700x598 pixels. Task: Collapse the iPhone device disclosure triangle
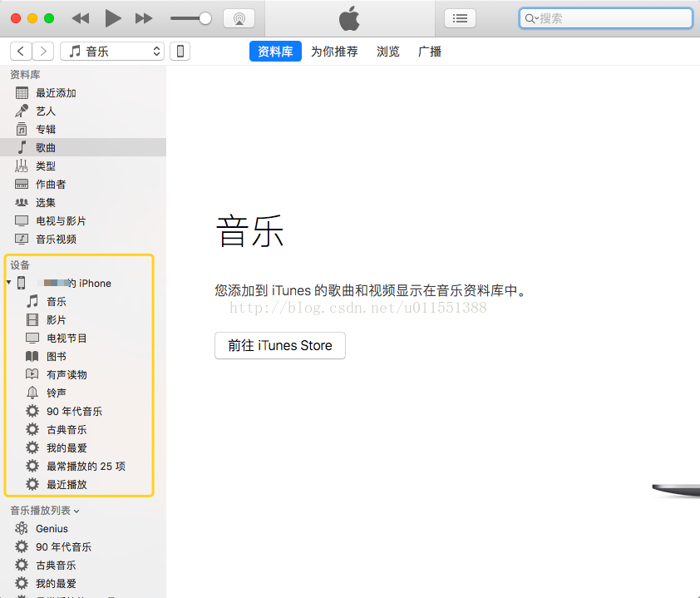pos(9,282)
